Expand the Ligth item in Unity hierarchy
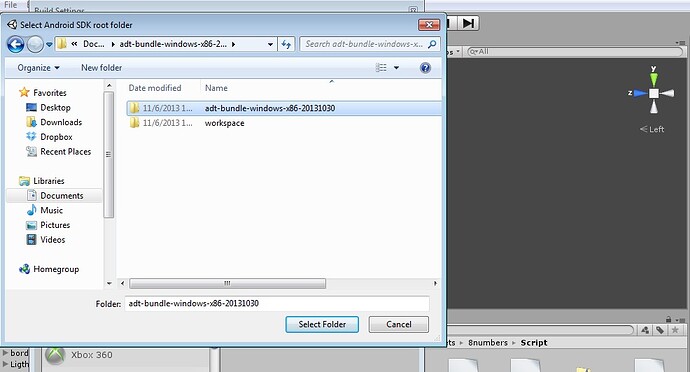 5,364
